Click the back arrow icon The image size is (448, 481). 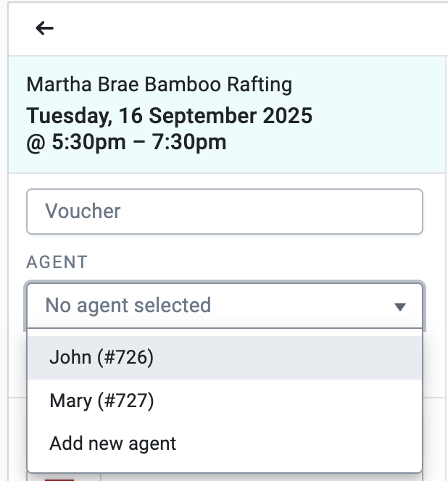pyautogui.click(x=45, y=28)
